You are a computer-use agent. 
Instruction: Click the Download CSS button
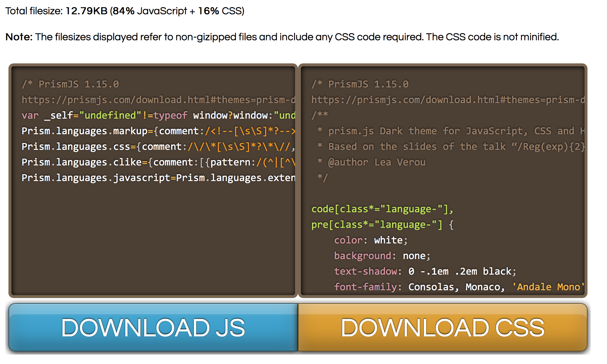(442, 328)
